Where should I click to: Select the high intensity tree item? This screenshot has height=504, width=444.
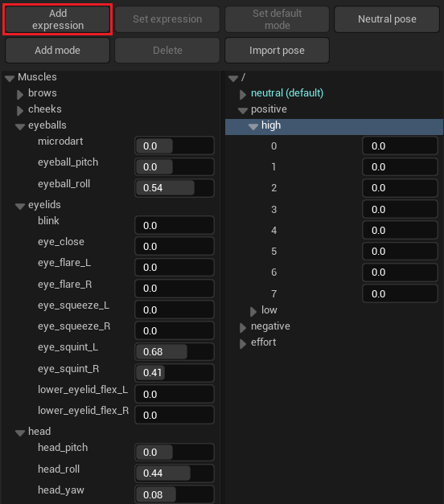tap(334, 126)
